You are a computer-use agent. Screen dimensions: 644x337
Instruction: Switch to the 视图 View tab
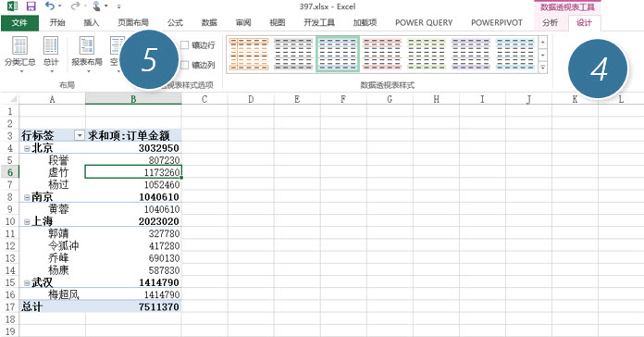tap(278, 22)
